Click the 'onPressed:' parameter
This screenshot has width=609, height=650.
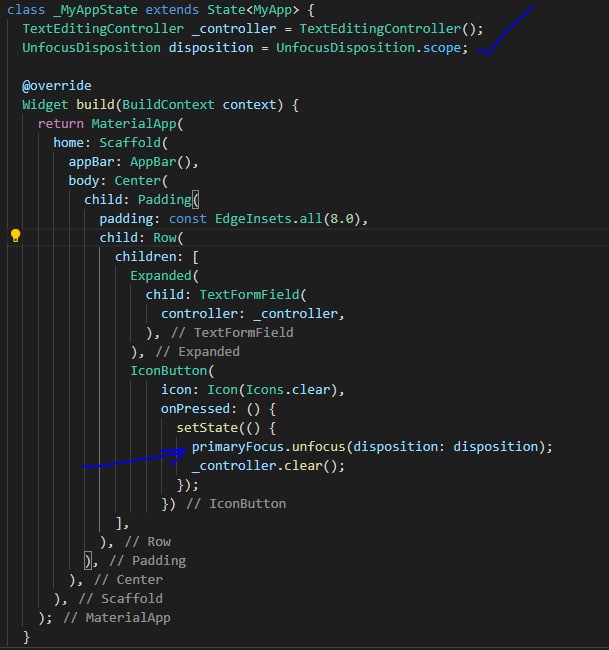pyautogui.click(x=199, y=409)
